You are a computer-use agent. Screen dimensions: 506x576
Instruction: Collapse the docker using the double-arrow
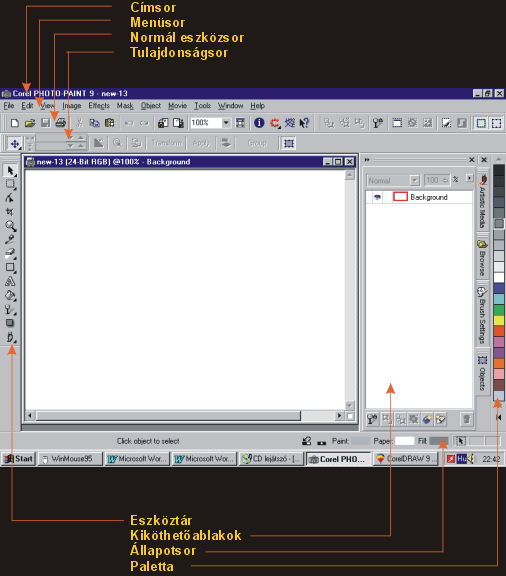tap(367, 160)
